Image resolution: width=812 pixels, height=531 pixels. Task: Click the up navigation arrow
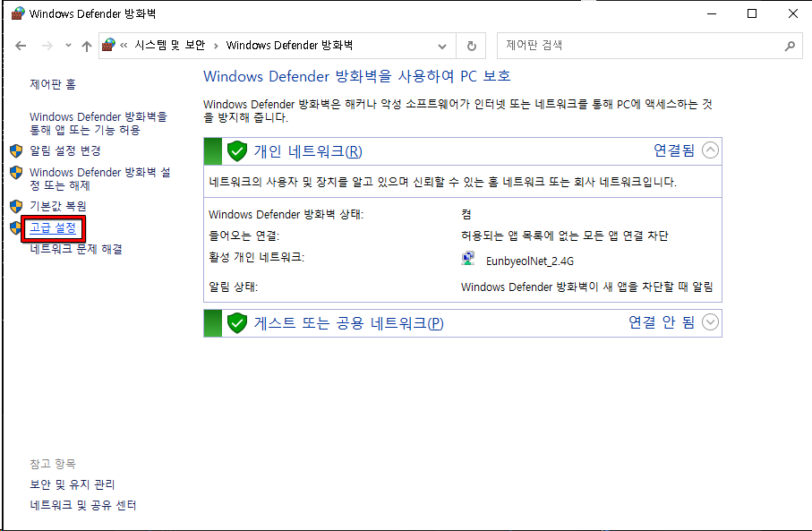[x=86, y=46]
